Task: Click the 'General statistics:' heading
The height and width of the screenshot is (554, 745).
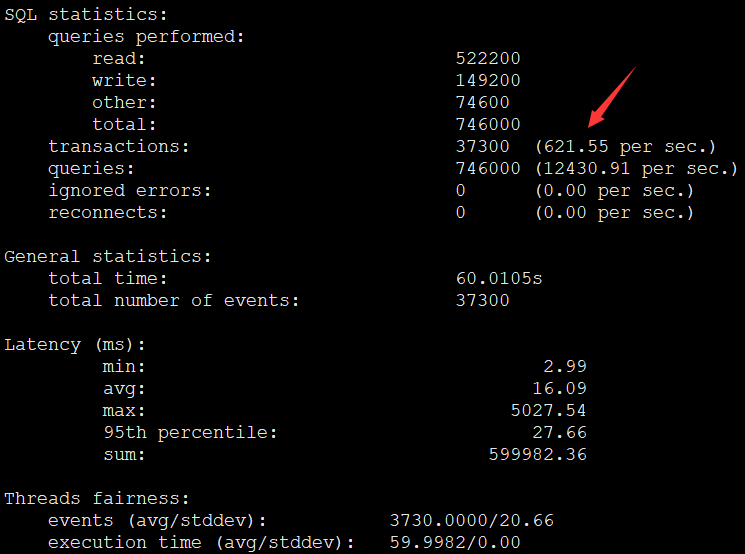Action: click(x=108, y=257)
